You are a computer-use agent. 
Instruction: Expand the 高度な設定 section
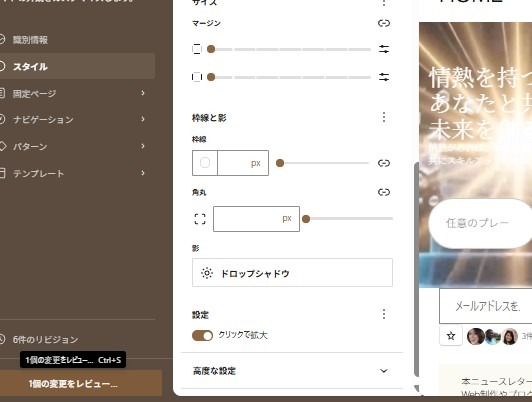coord(292,371)
